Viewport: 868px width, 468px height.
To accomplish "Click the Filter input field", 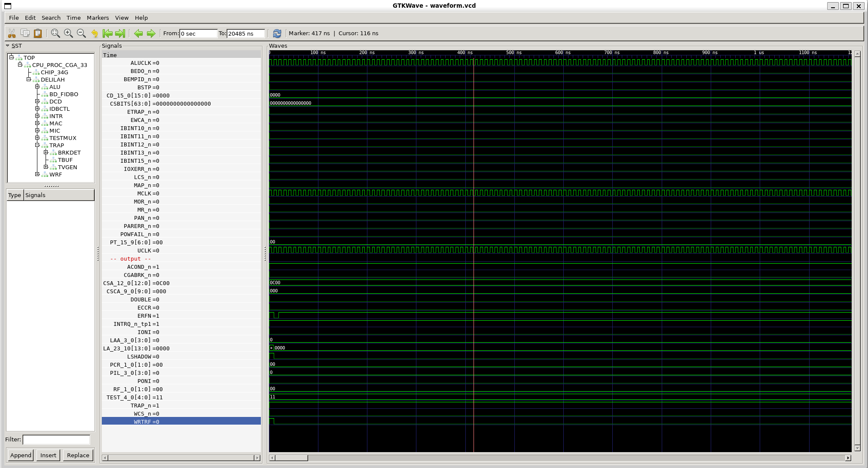I will pos(56,439).
